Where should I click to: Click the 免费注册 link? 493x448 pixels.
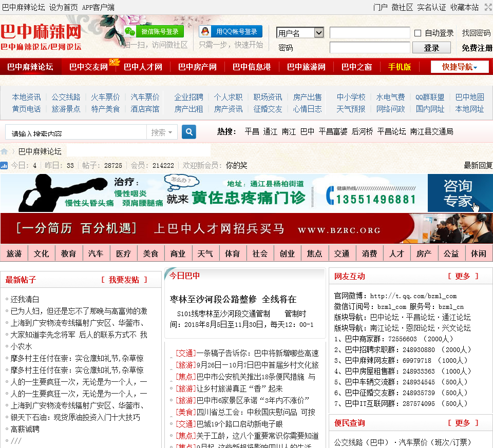coord(477,48)
